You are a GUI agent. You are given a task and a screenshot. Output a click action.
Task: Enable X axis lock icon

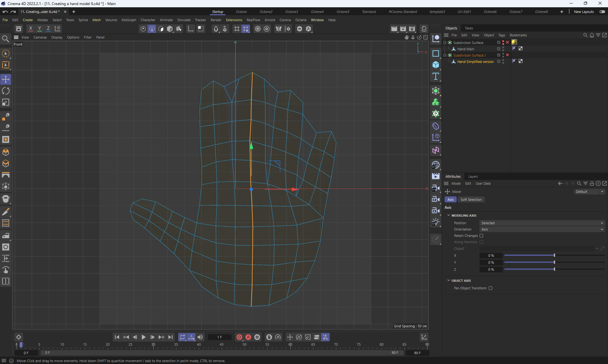coord(31,28)
